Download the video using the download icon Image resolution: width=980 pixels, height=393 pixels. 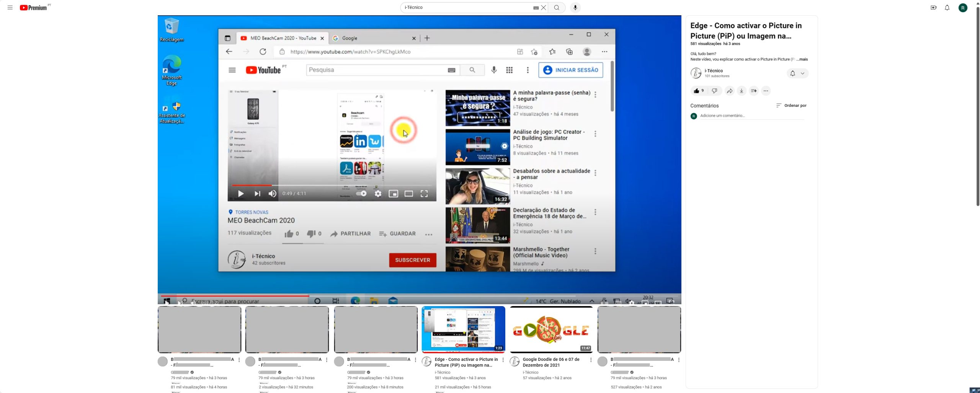coord(742,91)
